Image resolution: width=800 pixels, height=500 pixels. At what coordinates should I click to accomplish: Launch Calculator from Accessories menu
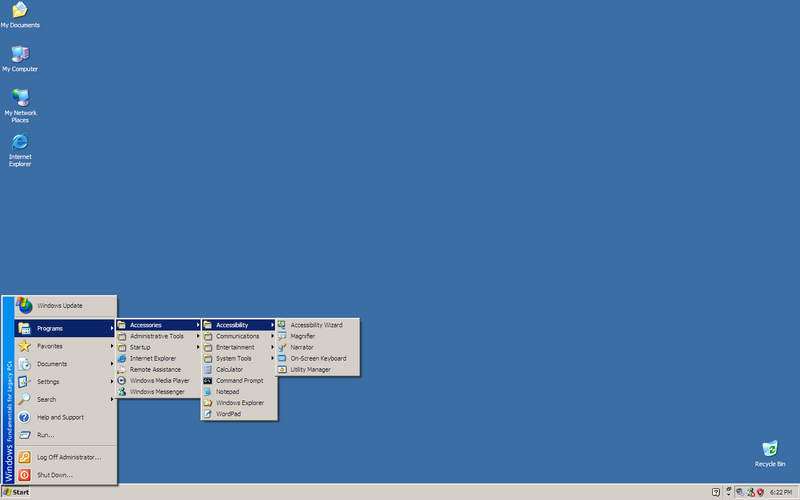click(x=239, y=369)
